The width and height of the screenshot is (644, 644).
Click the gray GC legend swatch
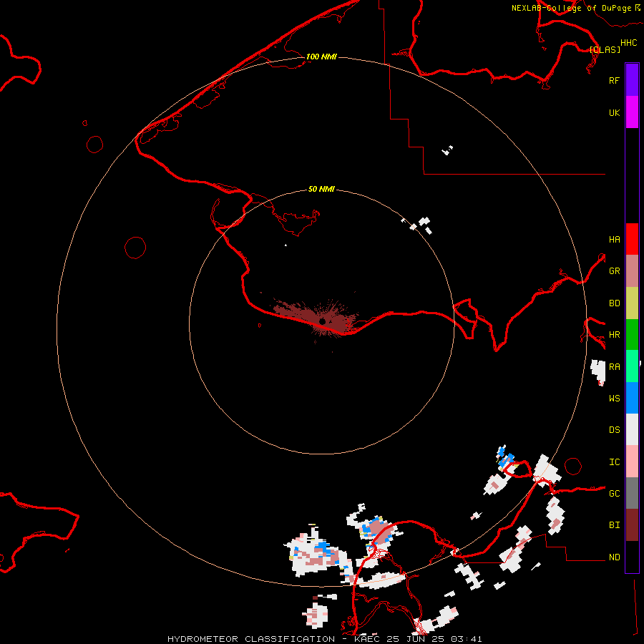(632, 493)
